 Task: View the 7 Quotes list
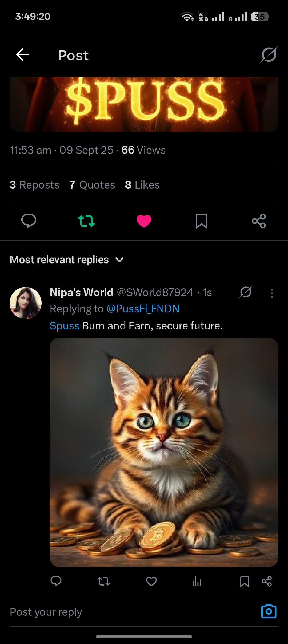click(92, 185)
